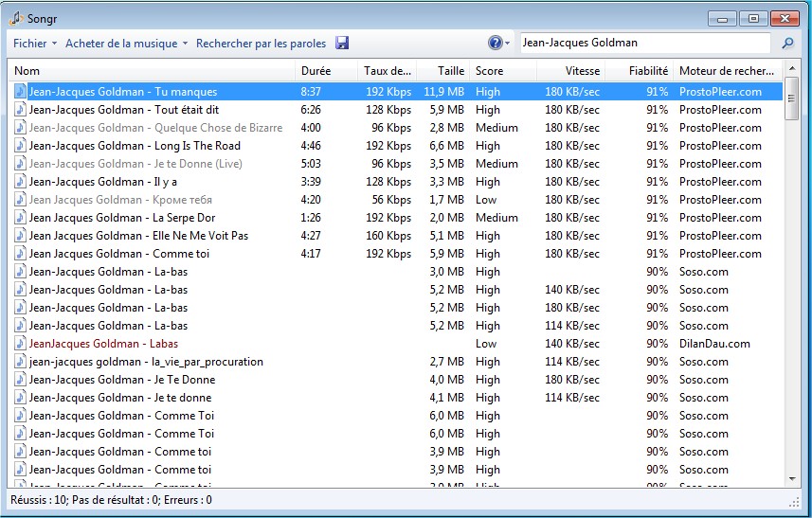The image size is (812, 518).
Task: Sort by Vitesse column header
Action: pyautogui.click(x=570, y=71)
